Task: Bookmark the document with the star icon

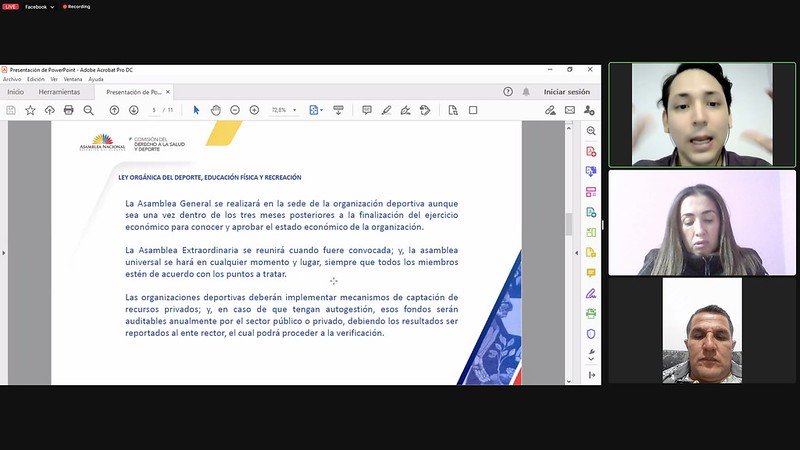Action: (30, 110)
